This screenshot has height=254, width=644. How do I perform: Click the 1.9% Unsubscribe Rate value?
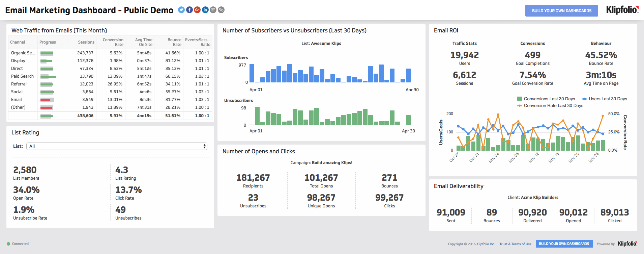(x=24, y=210)
